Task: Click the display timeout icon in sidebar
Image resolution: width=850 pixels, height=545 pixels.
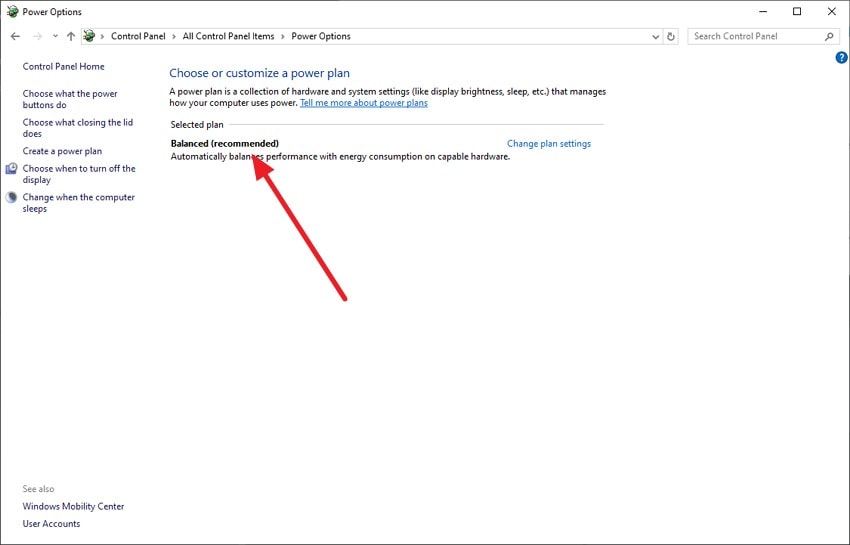Action: click(11, 169)
